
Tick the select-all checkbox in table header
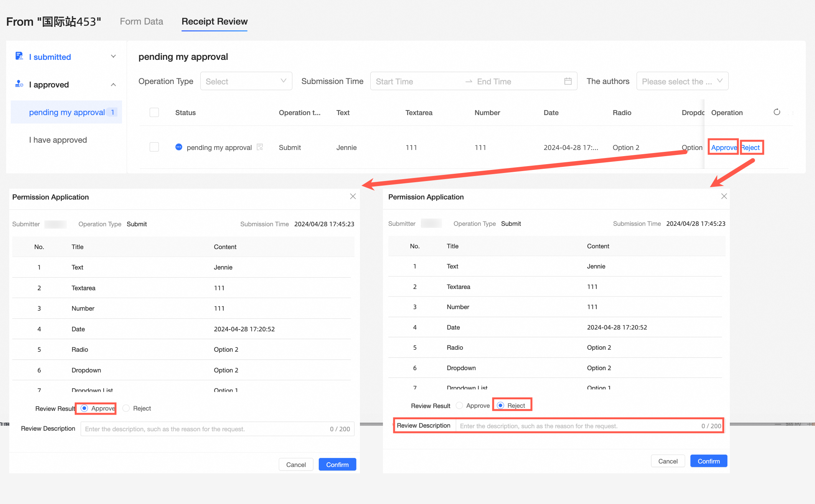point(154,112)
